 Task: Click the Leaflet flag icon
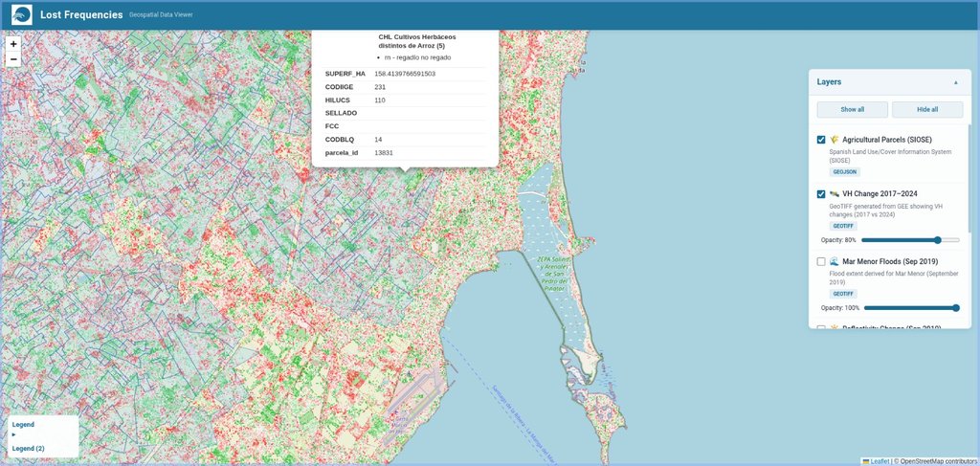(866, 461)
